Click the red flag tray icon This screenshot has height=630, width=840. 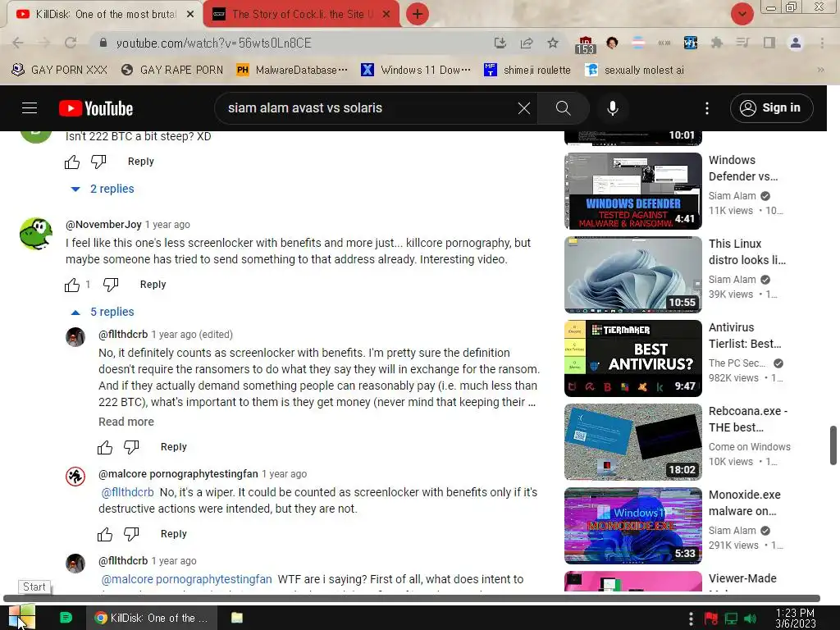[x=711, y=619]
